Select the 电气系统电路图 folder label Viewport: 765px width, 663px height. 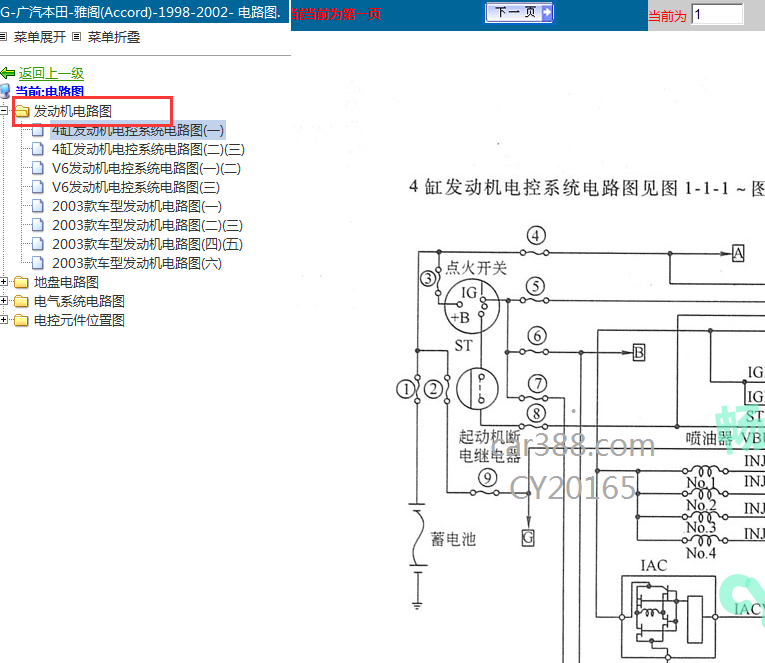point(79,301)
